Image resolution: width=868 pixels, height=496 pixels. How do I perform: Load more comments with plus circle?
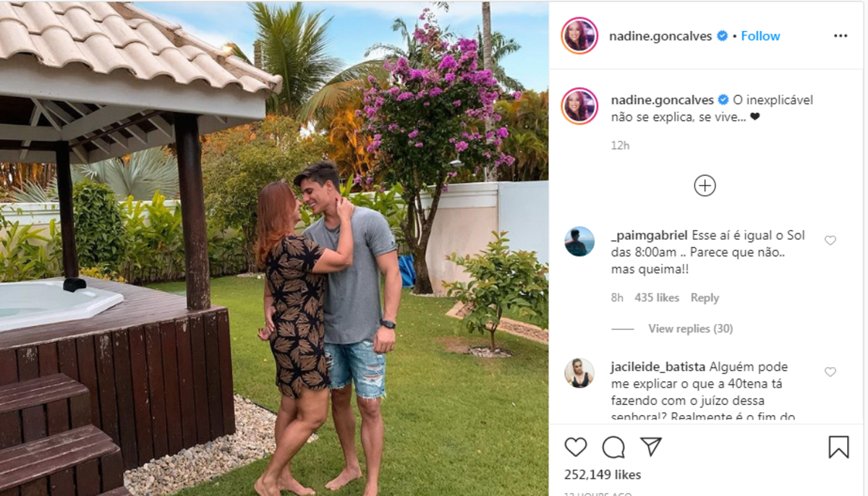705,186
